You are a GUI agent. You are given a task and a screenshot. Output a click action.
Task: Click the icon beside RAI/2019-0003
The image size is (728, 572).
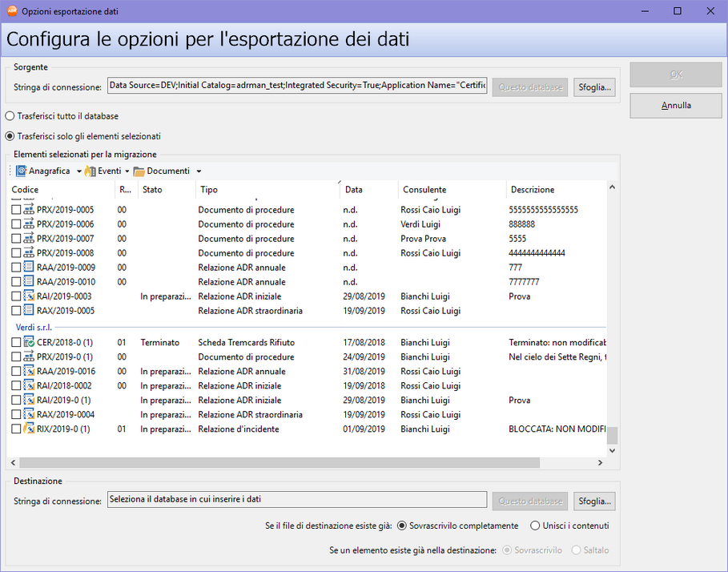[29, 296]
